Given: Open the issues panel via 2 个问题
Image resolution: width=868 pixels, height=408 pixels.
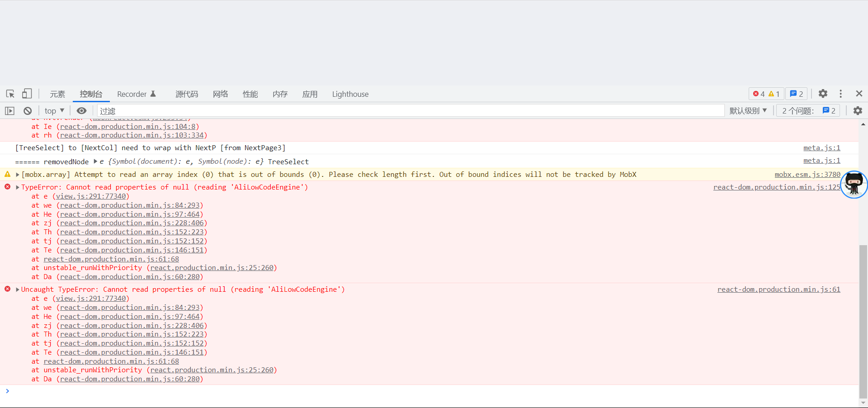Looking at the screenshot, I should pos(807,110).
